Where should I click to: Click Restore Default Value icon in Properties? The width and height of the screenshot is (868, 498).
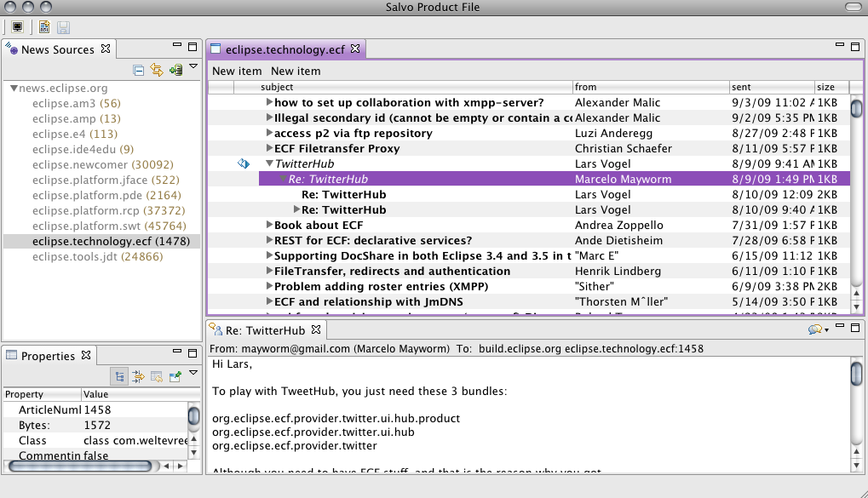[157, 375]
